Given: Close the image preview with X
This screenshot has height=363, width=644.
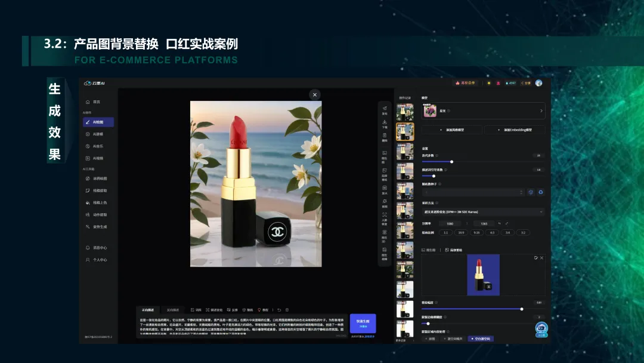Looking at the screenshot, I should tap(315, 95).
